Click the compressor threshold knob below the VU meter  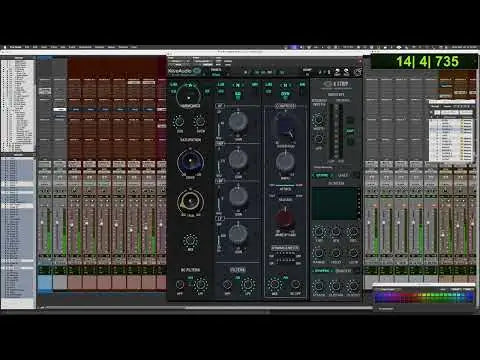tap(285, 162)
